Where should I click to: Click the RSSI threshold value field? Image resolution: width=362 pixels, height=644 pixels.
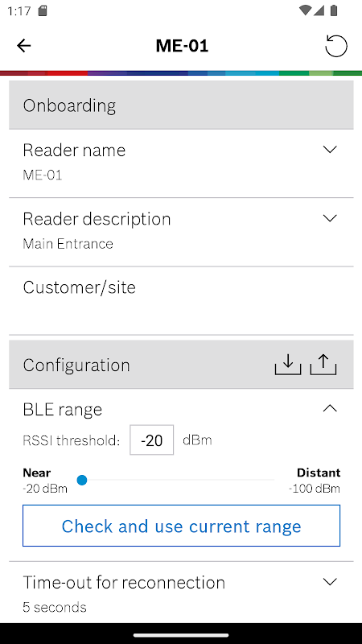[152, 440]
